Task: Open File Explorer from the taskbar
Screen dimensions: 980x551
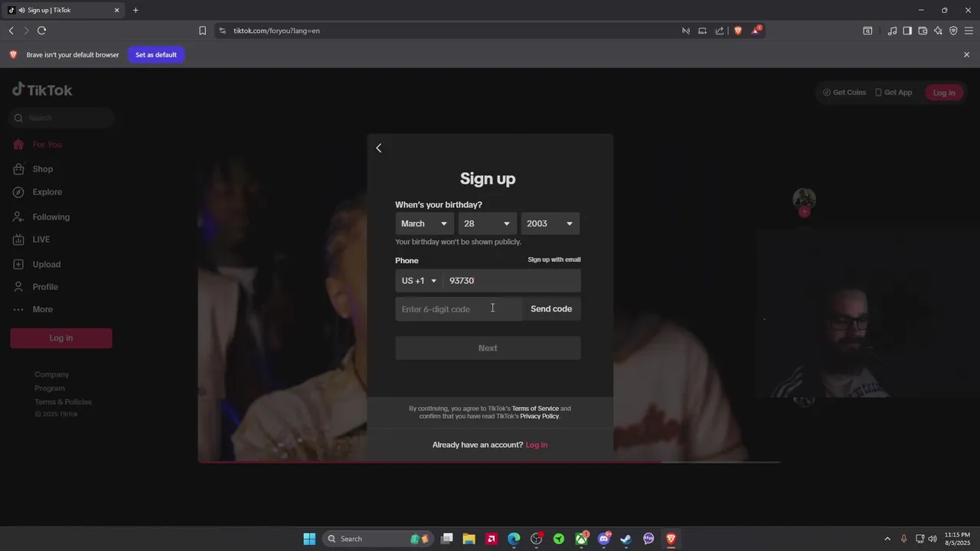Action: coord(469,539)
